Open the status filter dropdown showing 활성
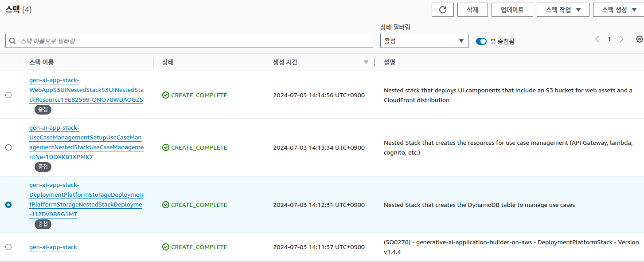This screenshot has height=262, width=644. click(x=424, y=41)
